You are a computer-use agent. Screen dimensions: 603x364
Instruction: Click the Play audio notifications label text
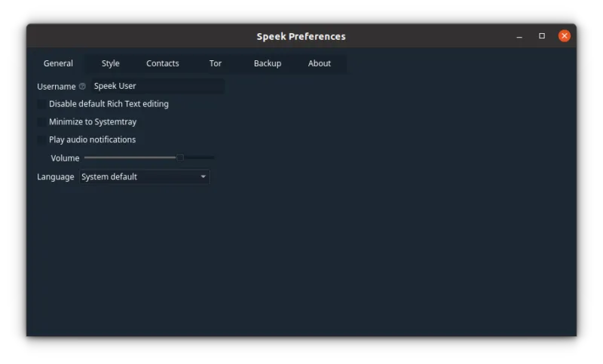click(x=92, y=140)
